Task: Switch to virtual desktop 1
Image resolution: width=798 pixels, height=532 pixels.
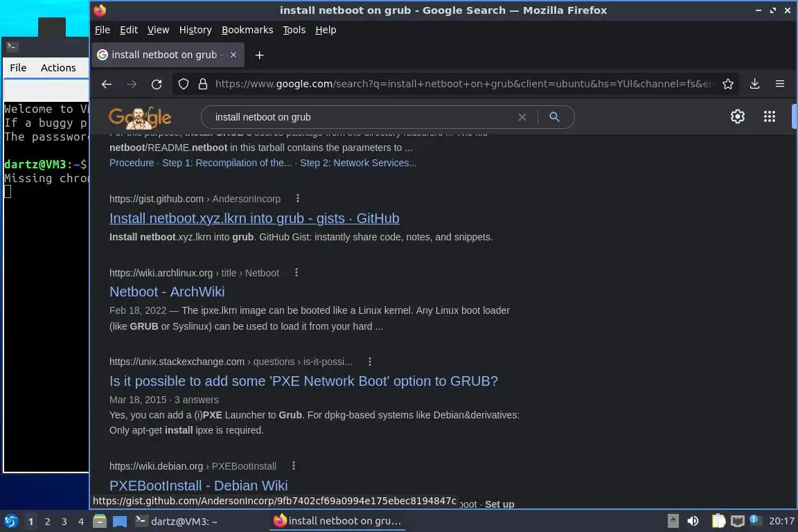Action: 31,522
